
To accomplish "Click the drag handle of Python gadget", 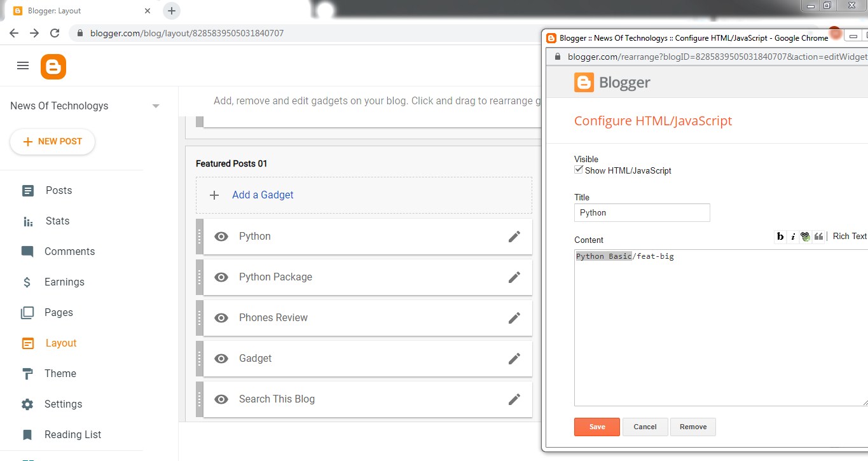I will pos(199,237).
